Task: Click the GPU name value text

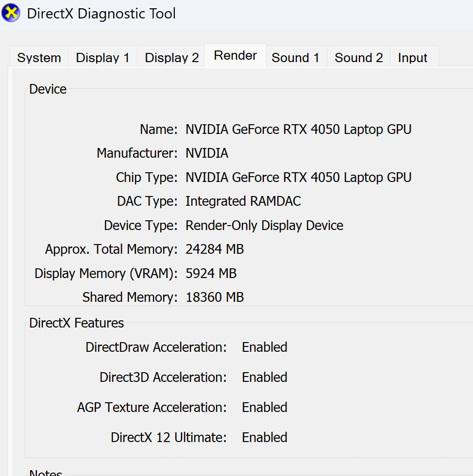Action: [x=298, y=130]
